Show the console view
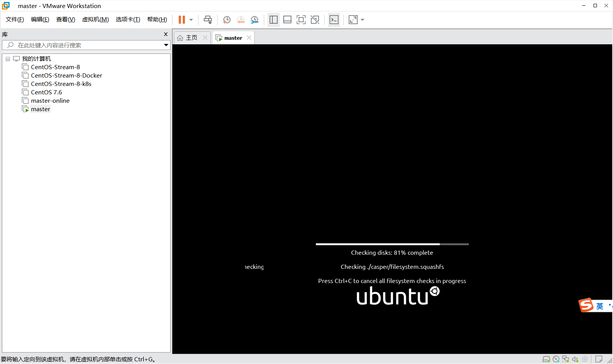The height and width of the screenshot is (364, 613). click(334, 20)
